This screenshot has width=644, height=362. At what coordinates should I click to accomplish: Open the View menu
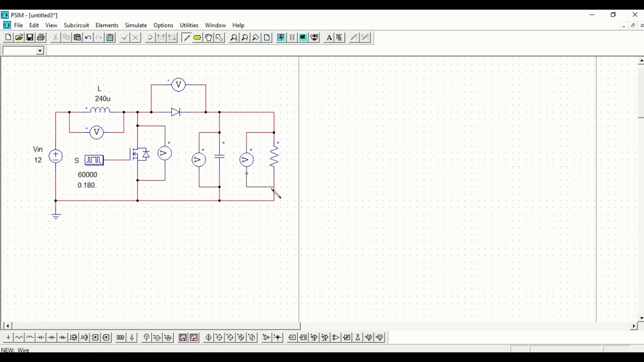(51, 25)
